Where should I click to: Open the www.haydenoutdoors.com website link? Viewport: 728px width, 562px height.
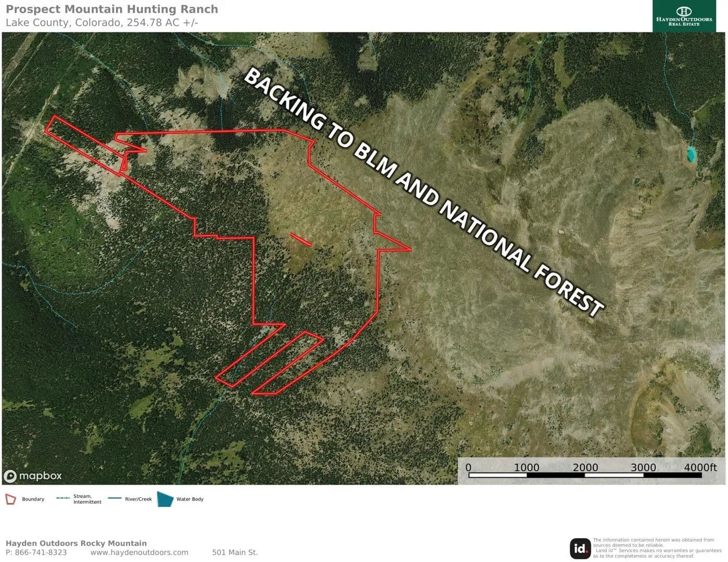coord(139,552)
